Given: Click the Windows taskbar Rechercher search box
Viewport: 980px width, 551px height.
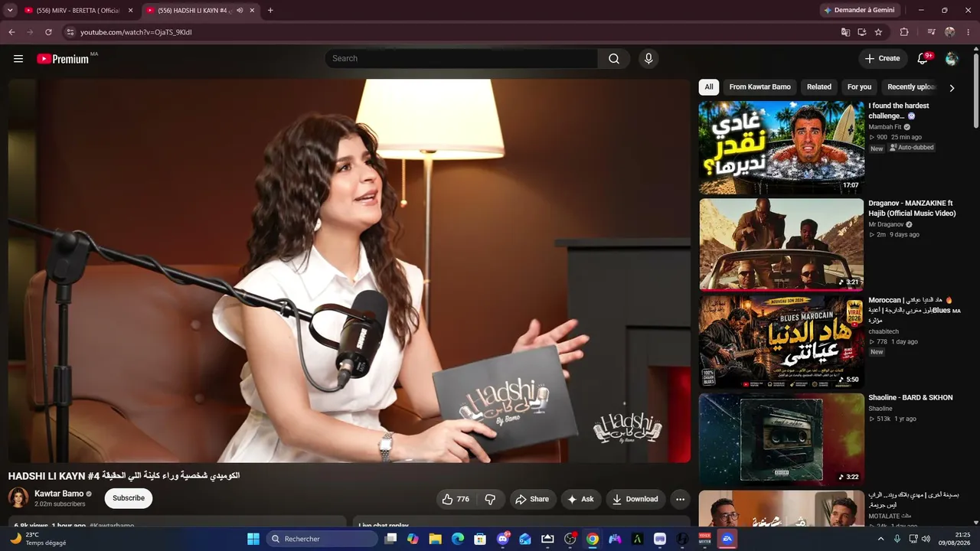Looking at the screenshot, I should click(322, 540).
